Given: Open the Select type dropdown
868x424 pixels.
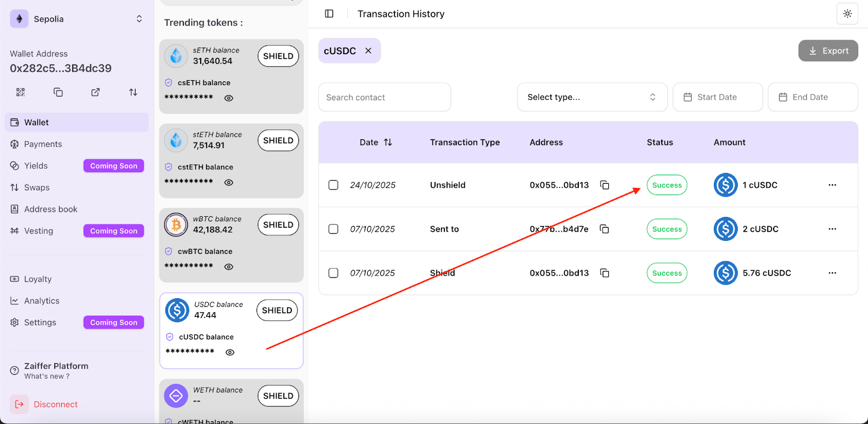Looking at the screenshot, I should (x=592, y=97).
